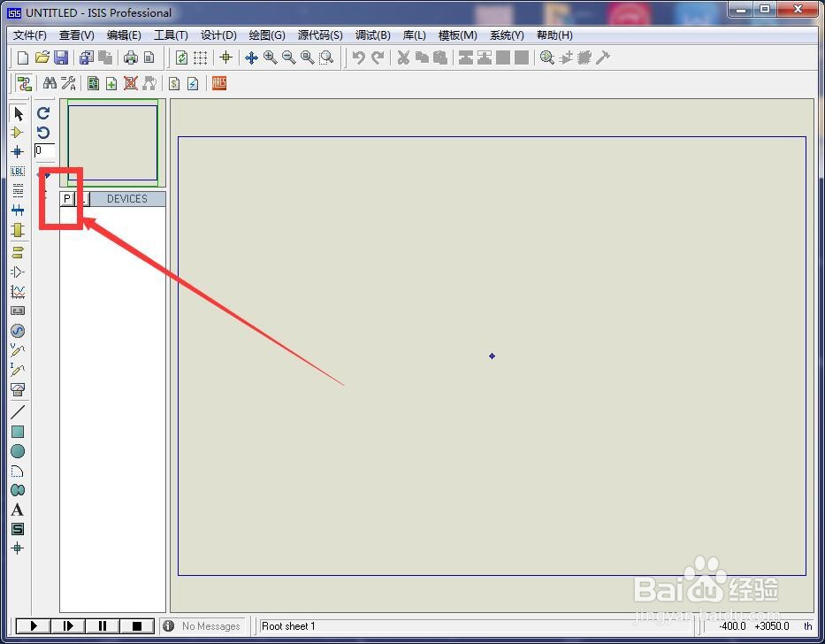The image size is (825, 644).
Task: Open the 文件(F) menu
Action: coord(29,35)
